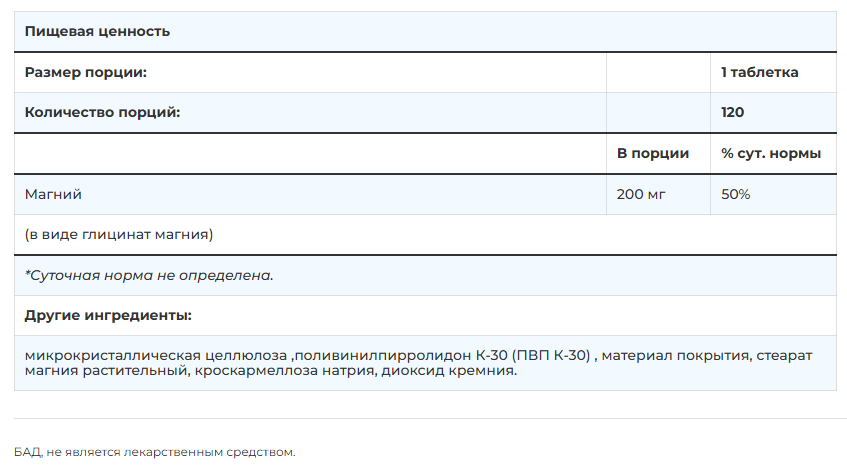Click "(ПВП К-30)" abbreviation in the ingredients

(553, 354)
